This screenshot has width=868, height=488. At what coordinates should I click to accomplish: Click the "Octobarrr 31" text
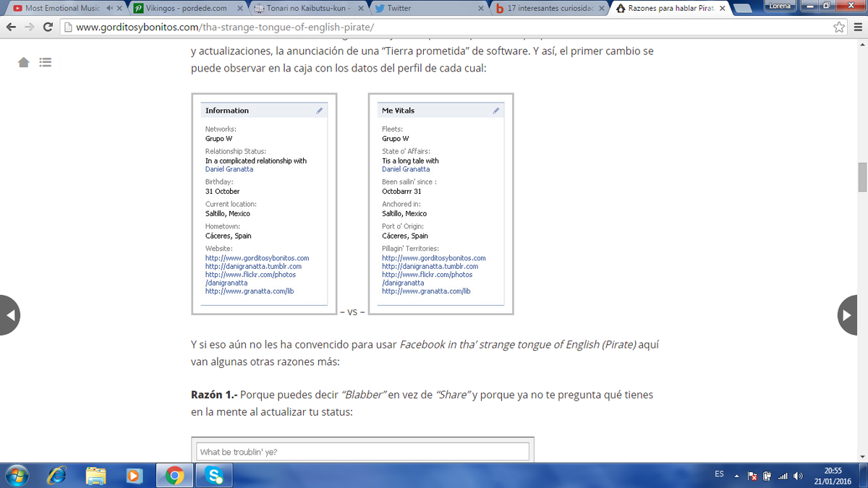click(x=401, y=192)
